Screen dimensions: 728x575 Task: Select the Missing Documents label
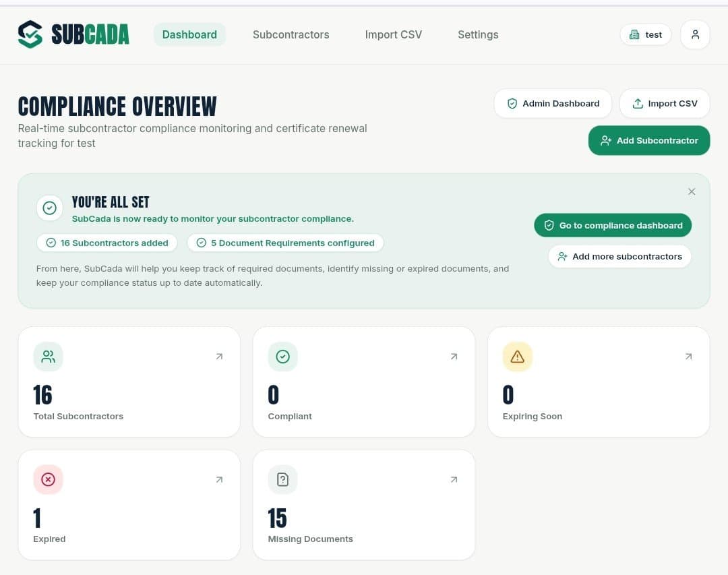click(310, 539)
